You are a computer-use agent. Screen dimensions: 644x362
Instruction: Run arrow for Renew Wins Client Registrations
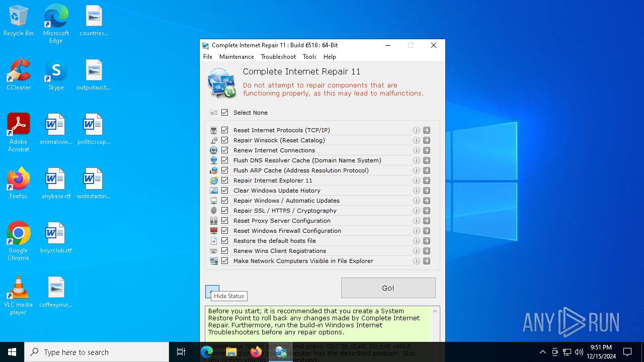click(x=427, y=251)
